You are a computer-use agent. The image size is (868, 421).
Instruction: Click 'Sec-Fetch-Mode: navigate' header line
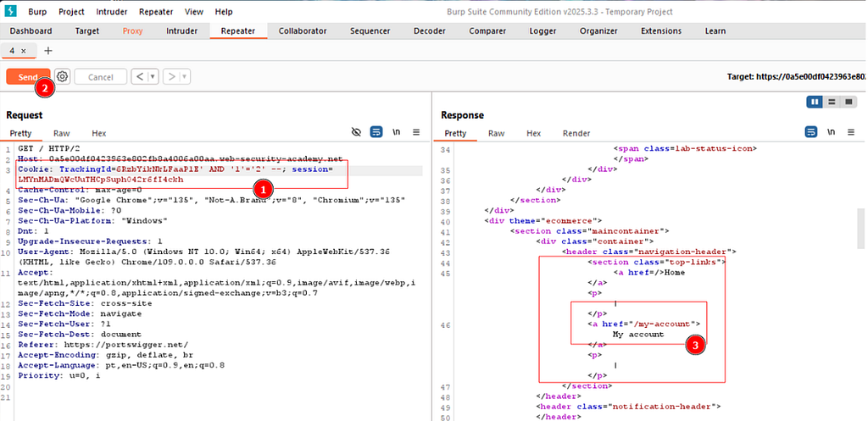coord(80,313)
